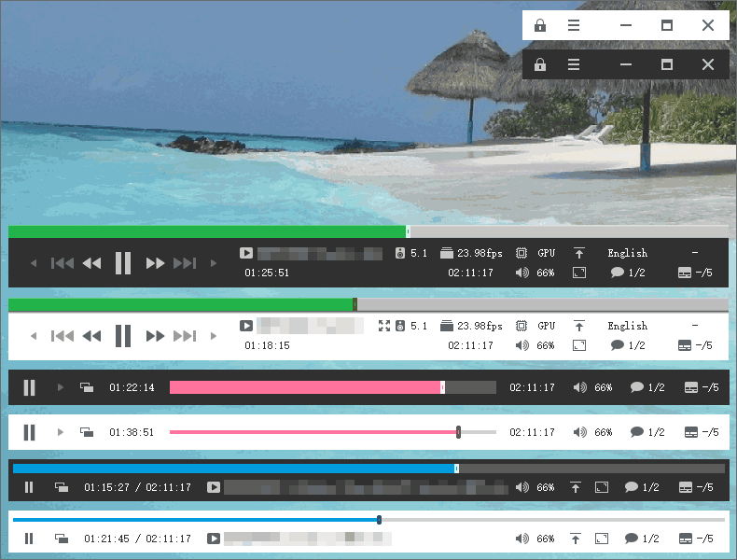Image resolution: width=737 pixels, height=560 pixels.
Task: Open subtitle -/5 selector in the 01:21:45 bar
Action: (x=696, y=539)
